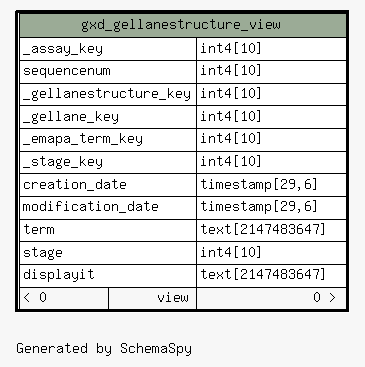Select the _gellane_key column name
This screenshot has height=367, width=365.
71,117
